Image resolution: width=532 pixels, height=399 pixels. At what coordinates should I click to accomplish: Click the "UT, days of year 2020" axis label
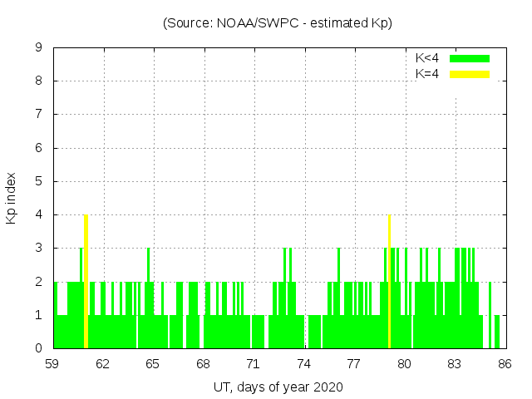tap(277, 387)
